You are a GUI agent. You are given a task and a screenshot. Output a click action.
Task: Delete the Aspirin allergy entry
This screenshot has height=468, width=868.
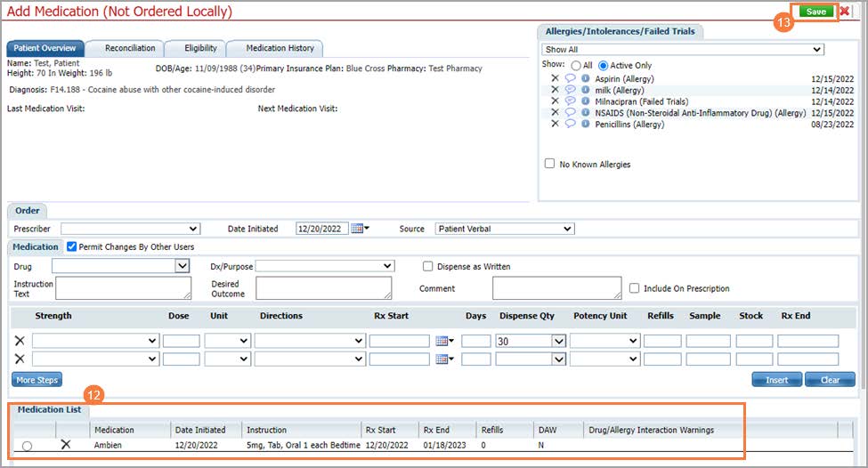[x=555, y=78]
